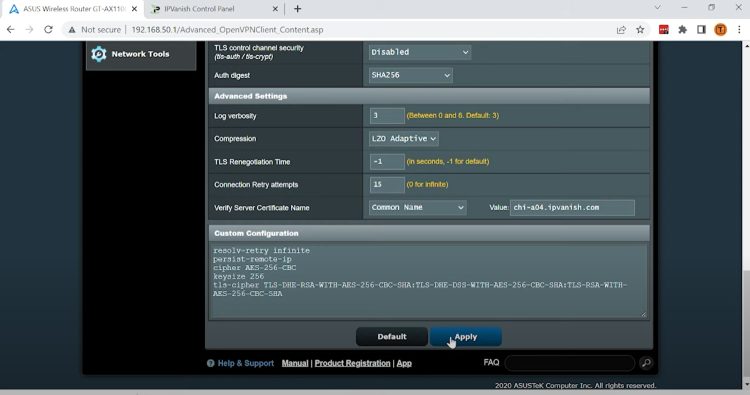This screenshot has width=750, height=395.
Task: Open Product Registration link
Action: (x=353, y=363)
